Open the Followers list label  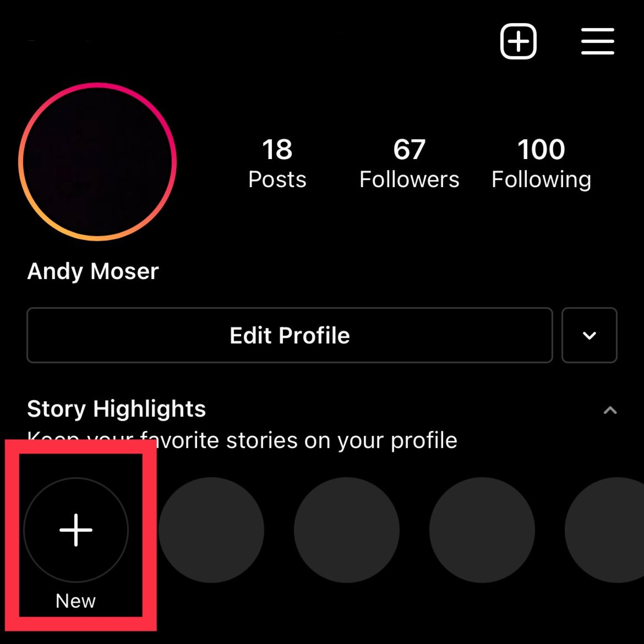[409, 180]
